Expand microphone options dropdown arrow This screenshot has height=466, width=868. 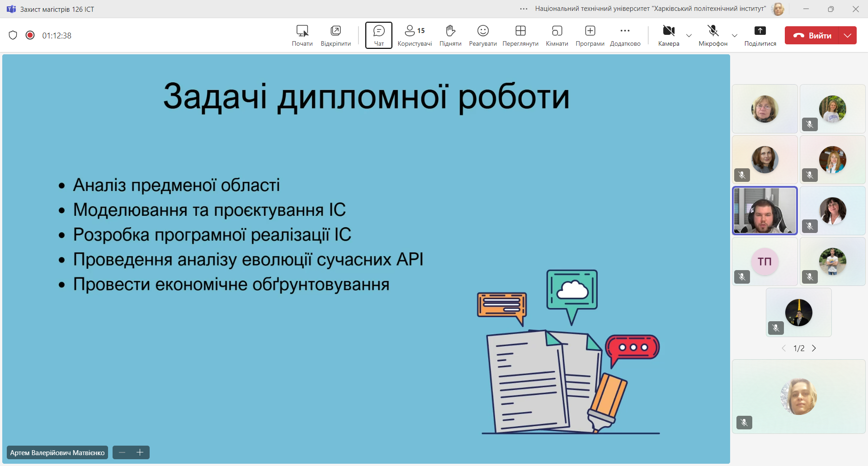click(x=735, y=36)
